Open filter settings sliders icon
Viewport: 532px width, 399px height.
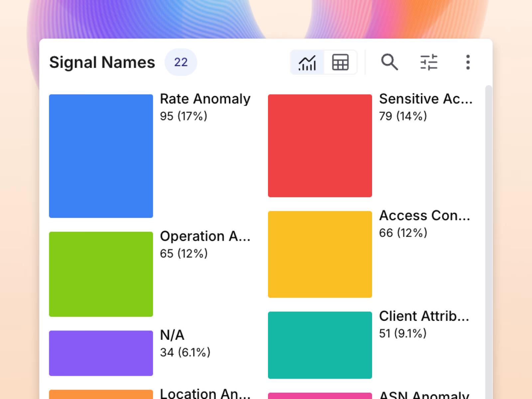(x=429, y=62)
